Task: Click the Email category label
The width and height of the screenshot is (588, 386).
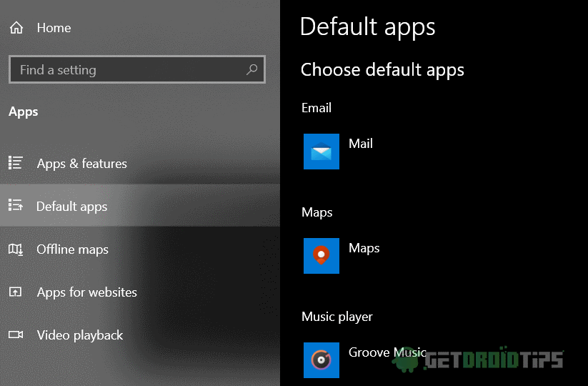Action: 316,108
